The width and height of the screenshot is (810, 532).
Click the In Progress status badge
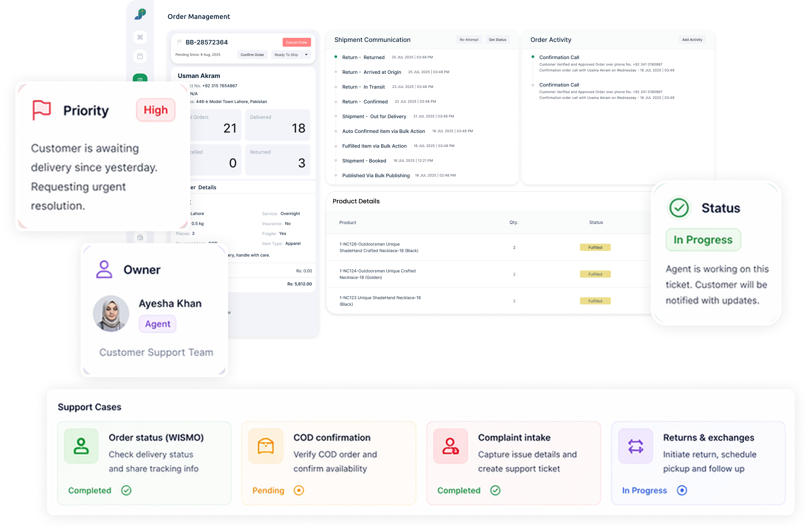703,240
